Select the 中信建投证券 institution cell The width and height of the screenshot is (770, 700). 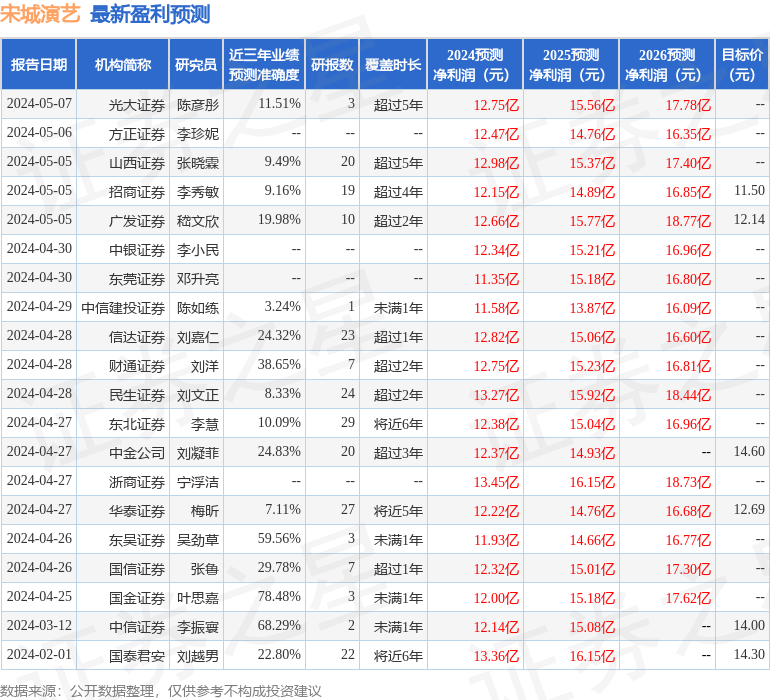pos(123,308)
